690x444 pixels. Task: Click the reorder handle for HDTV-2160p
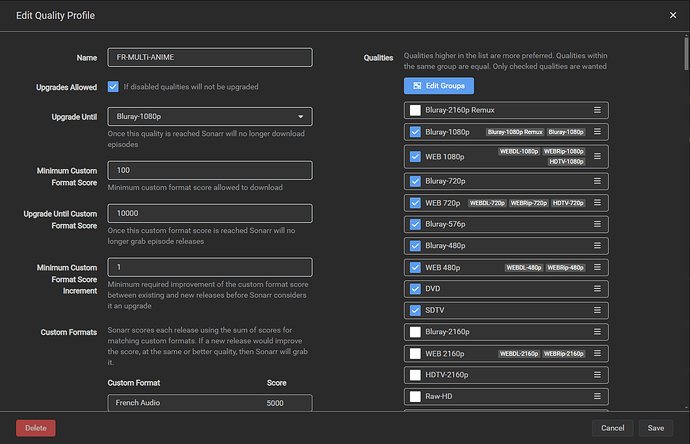pos(597,375)
